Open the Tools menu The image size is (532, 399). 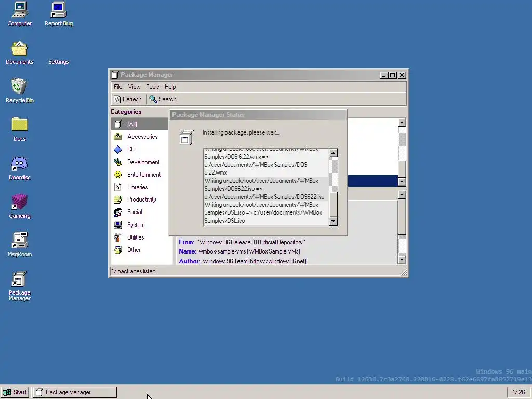pyautogui.click(x=152, y=87)
